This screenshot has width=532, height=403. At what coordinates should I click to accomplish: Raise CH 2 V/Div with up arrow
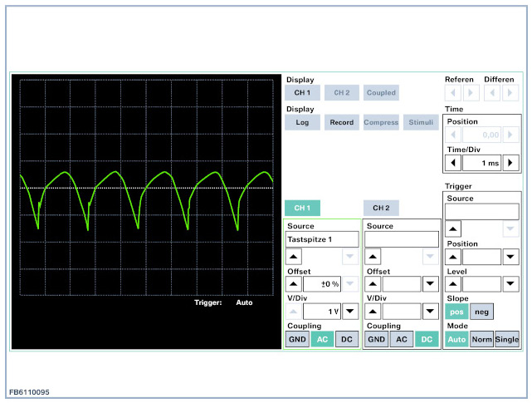click(373, 312)
